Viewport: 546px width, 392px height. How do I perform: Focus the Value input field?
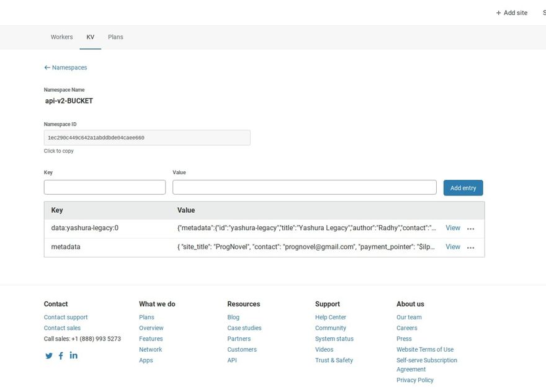pos(304,187)
